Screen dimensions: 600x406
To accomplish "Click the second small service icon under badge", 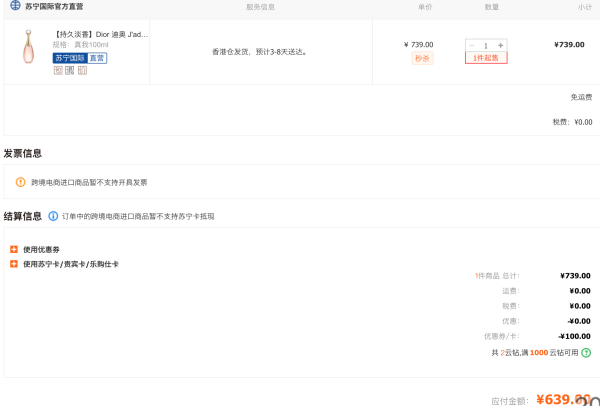I will click(70, 70).
